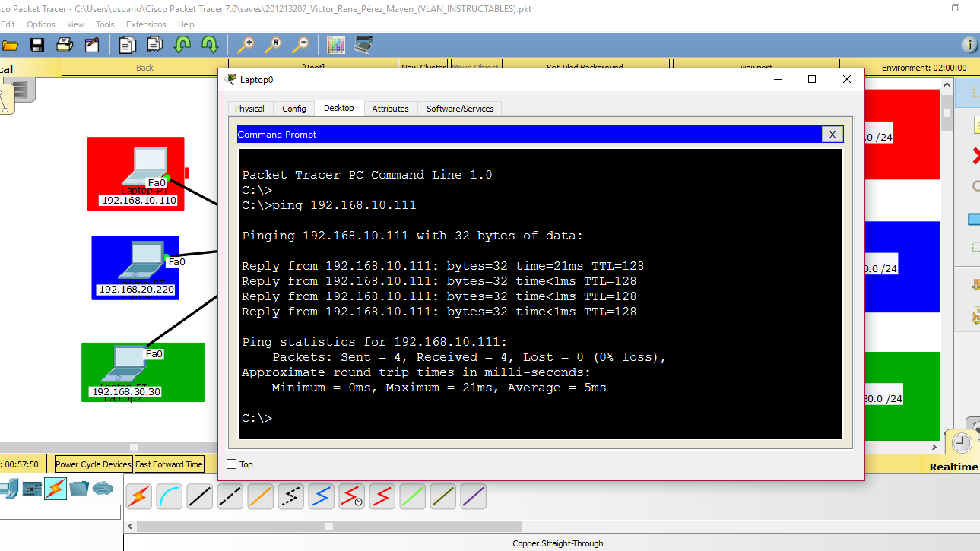The width and height of the screenshot is (980, 551).
Task: Open the info icon in the toolbar
Action: tap(969, 45)
